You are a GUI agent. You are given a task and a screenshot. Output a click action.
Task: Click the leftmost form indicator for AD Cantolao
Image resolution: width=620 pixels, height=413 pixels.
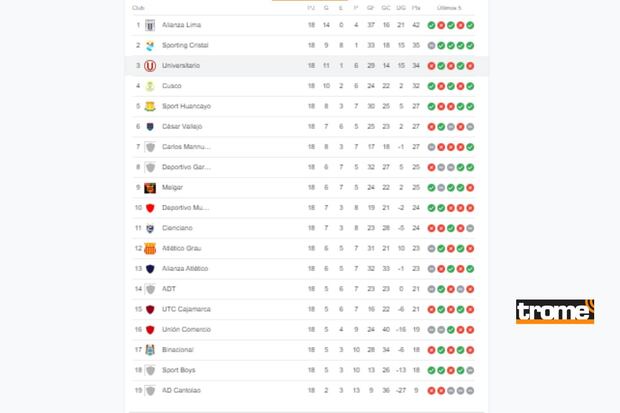[x=431, y=390]
